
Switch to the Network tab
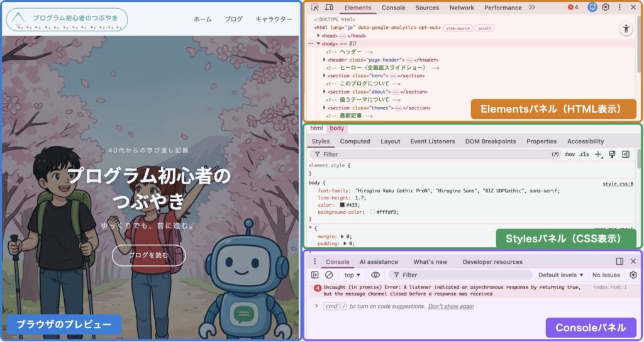coord(462,8)
